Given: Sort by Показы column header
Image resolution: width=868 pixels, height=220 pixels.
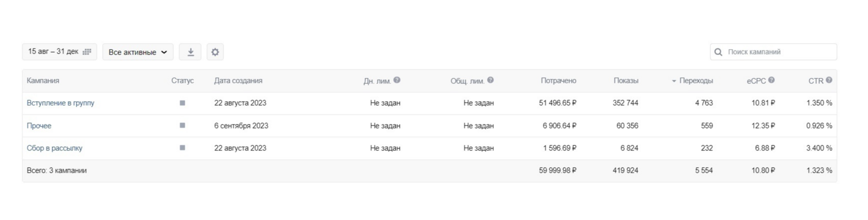Looking at the screenshot, I should click(x=626, y=81).
